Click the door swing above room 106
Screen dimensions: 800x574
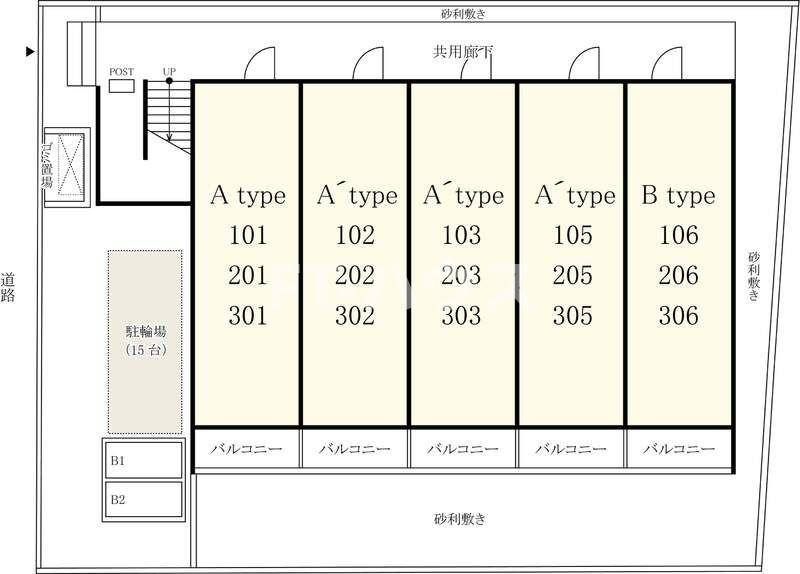pos(667,63)
